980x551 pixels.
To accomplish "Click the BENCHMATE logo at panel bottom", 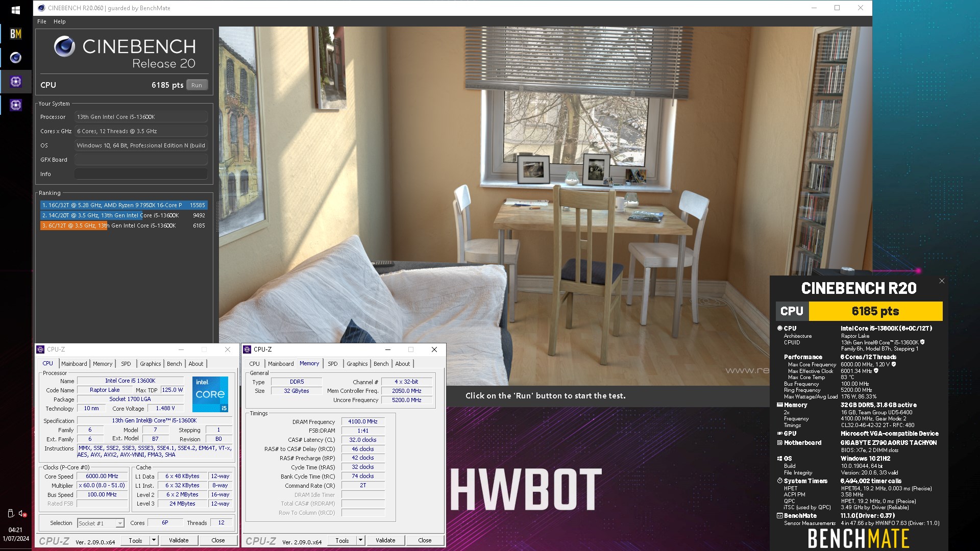I will (859, 539).
